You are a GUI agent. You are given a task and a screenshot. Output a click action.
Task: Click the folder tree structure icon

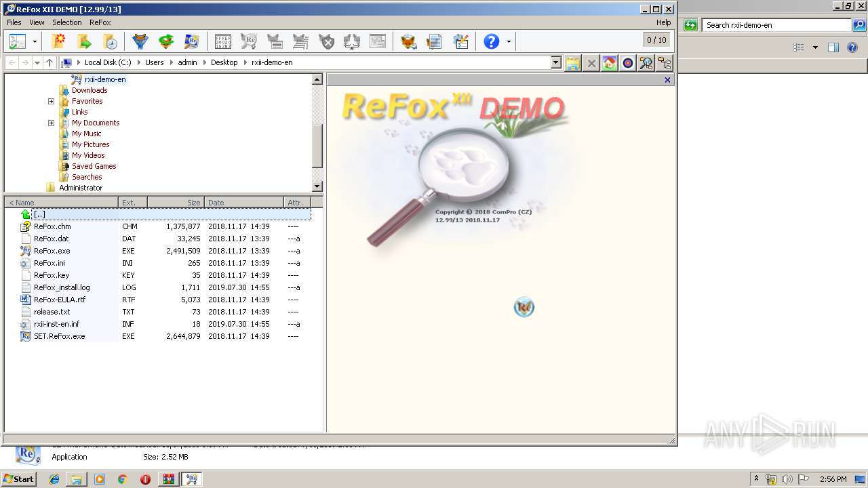coord(665,63)
